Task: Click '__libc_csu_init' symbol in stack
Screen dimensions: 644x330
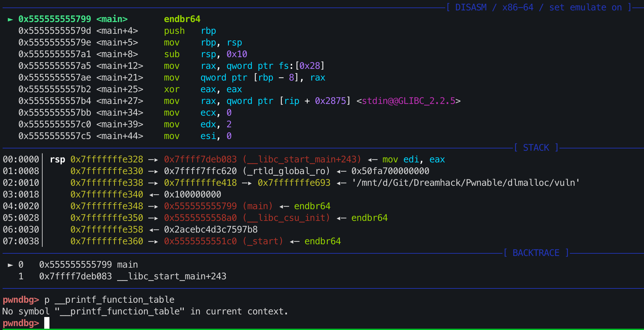Action: (x=286, y=218)
